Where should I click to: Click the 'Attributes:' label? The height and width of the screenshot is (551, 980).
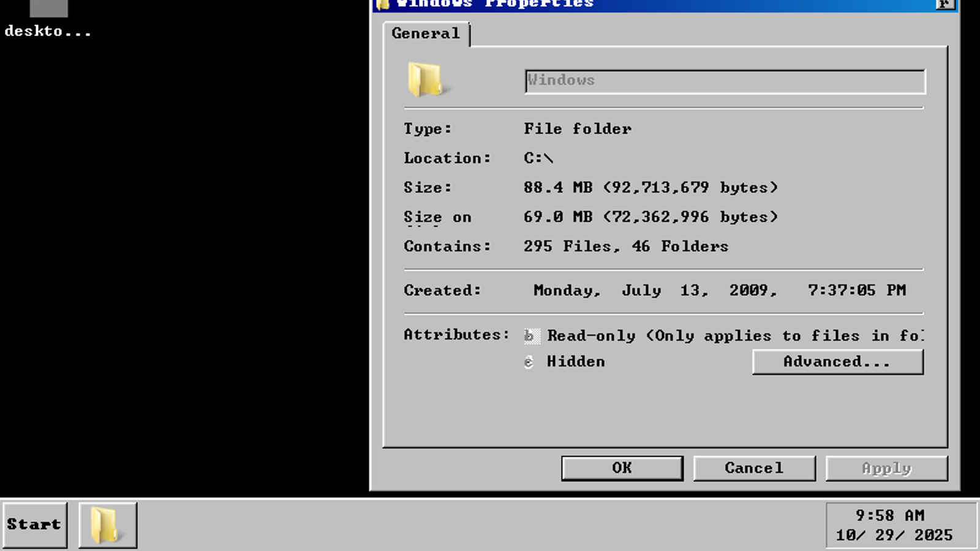(x=456, y=335)
